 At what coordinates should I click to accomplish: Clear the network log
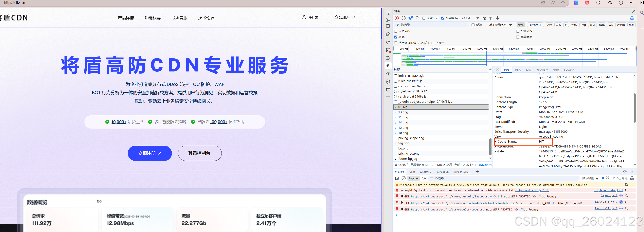coord(403,18)
